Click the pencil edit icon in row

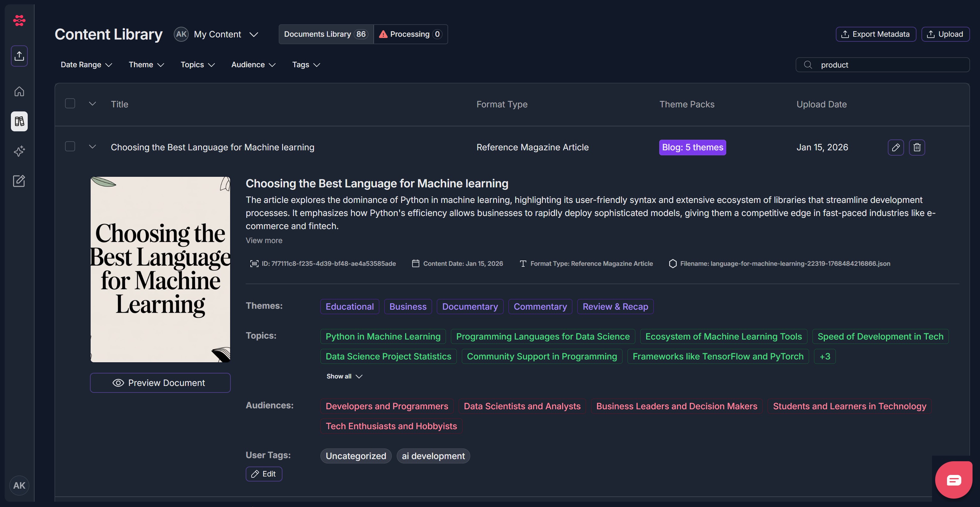coord(896,147)
